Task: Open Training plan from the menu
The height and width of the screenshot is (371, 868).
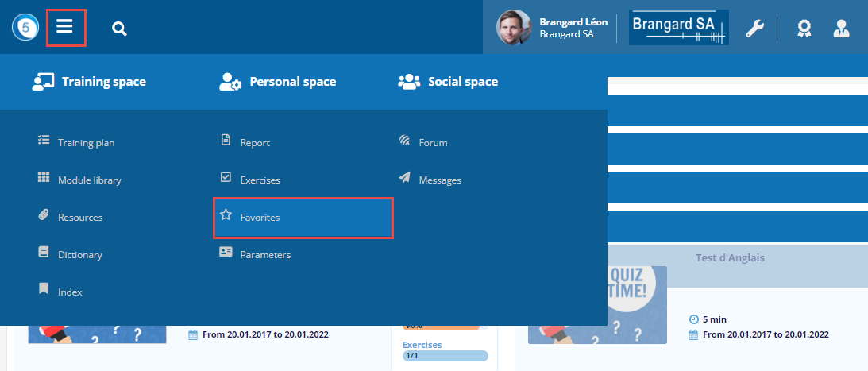Action: pyautogui.click(x=86, y=143)
